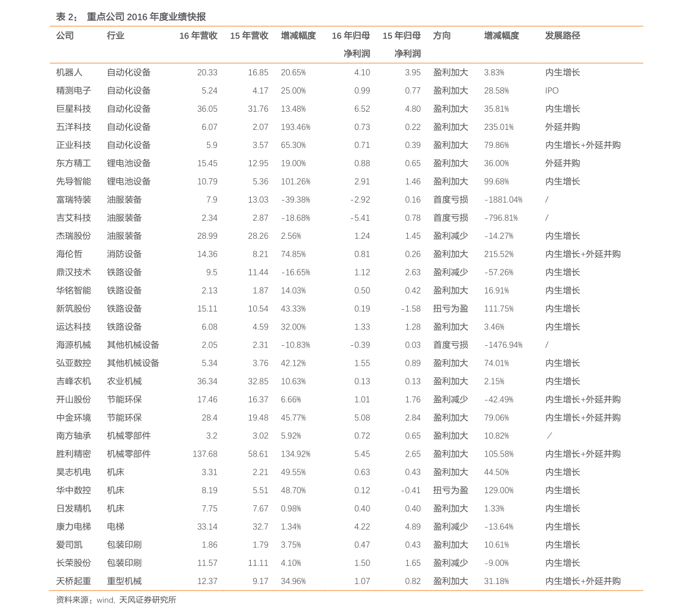
Task: Click IPO in 精测电子 row
Action: 552,91
